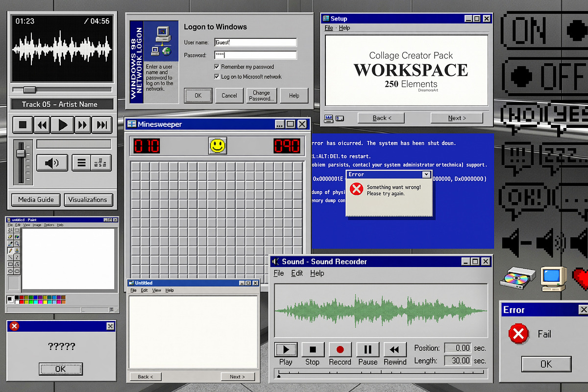Click Cancel in the Logon dialog

click(x=229, y=96)
